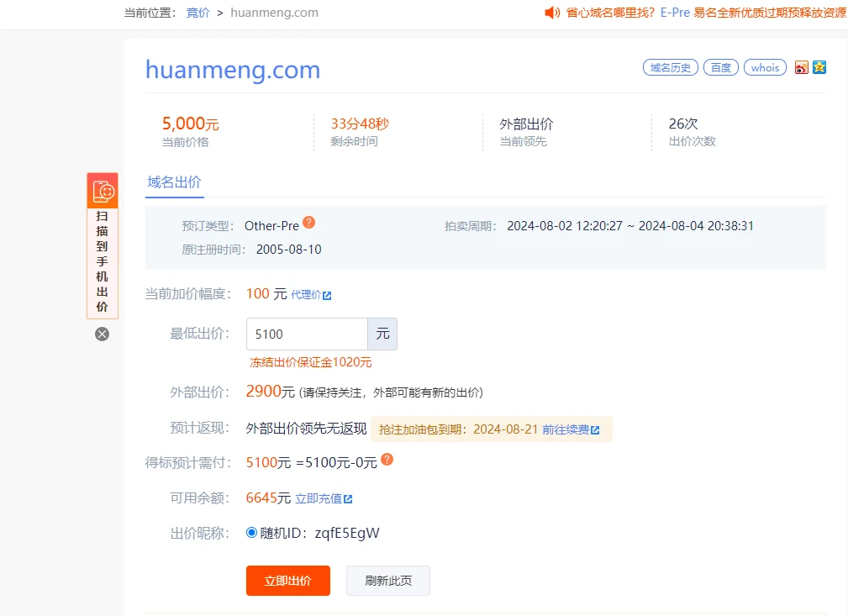Screen dimensions: 848x616
Task: Click the 百度 lookup tag
Action: pyautogui.click(x=721, y=68)
